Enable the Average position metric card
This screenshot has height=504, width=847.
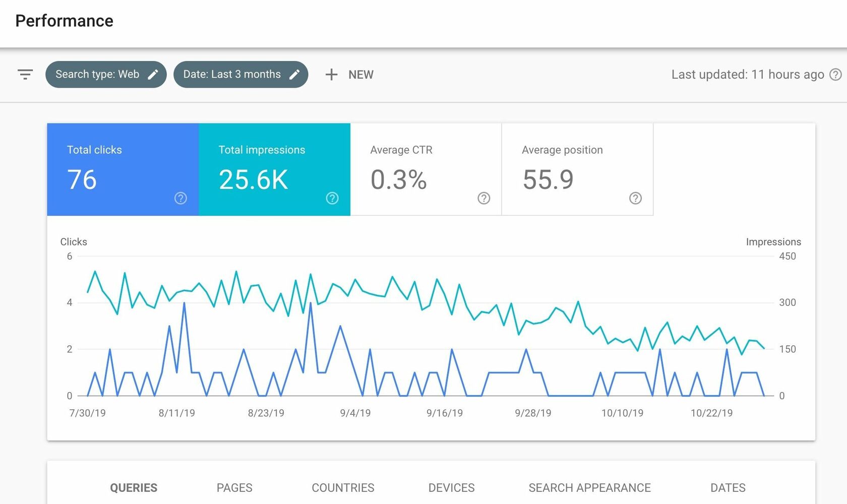(x=578, y=169)
